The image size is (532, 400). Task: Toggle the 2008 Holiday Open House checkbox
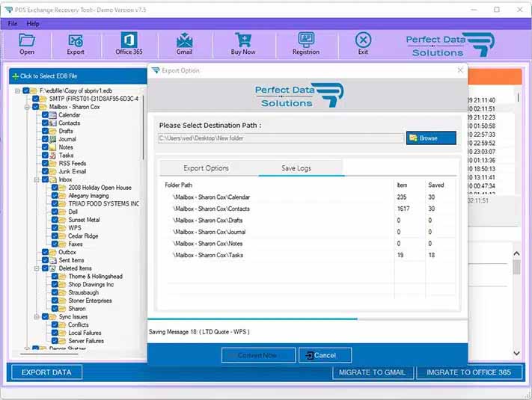click(55, 188)
